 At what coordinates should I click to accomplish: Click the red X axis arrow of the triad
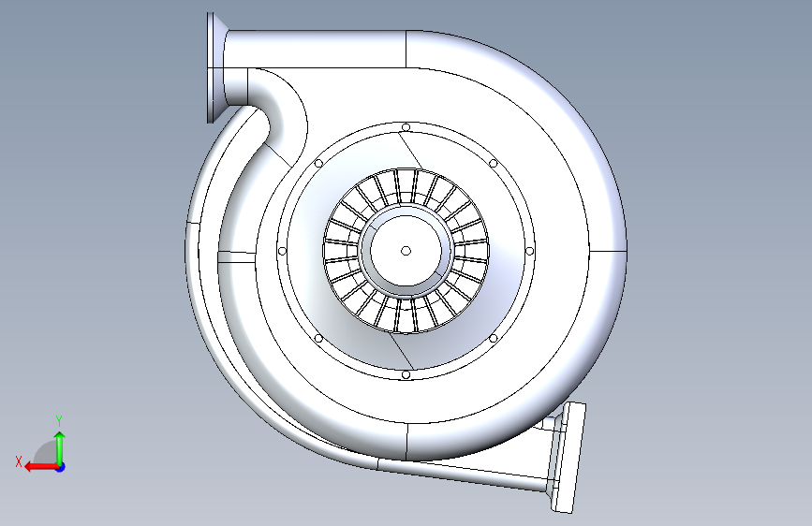coord(41,467)
